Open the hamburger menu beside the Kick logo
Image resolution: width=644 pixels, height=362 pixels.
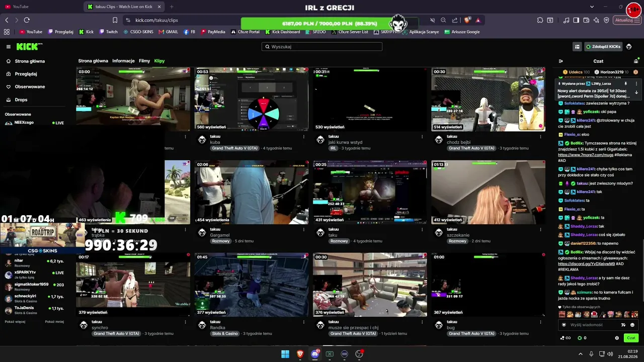click(8, 47)
